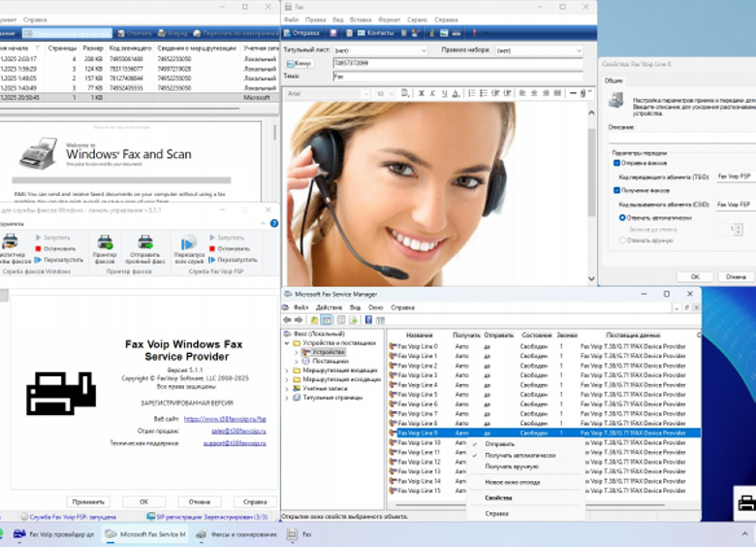This screenshot has height=547, width=756.
Task: Click Отмена in Fax Voip Line 0 properties
Action: (736, 276)
